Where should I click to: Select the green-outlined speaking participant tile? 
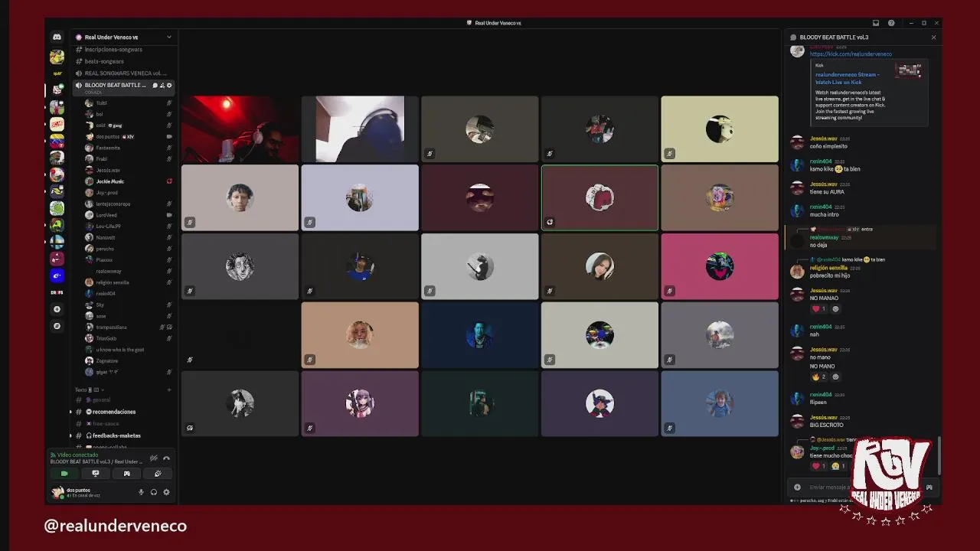pos(599,197)
